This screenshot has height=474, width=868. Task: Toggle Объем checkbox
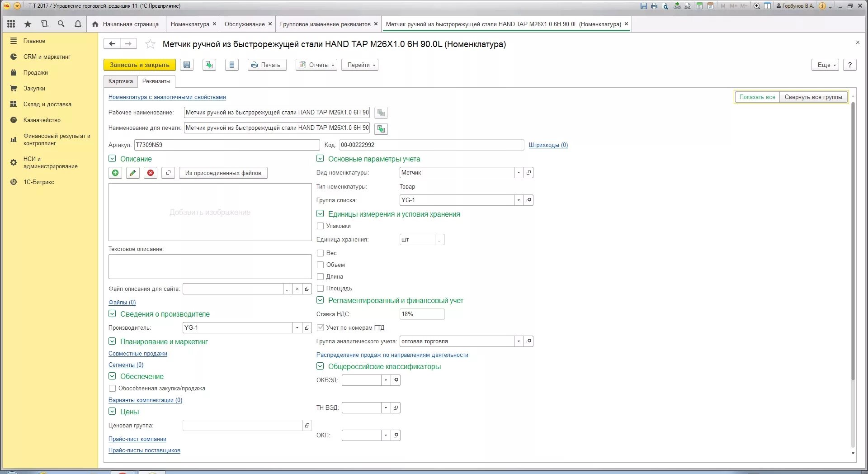320,265
